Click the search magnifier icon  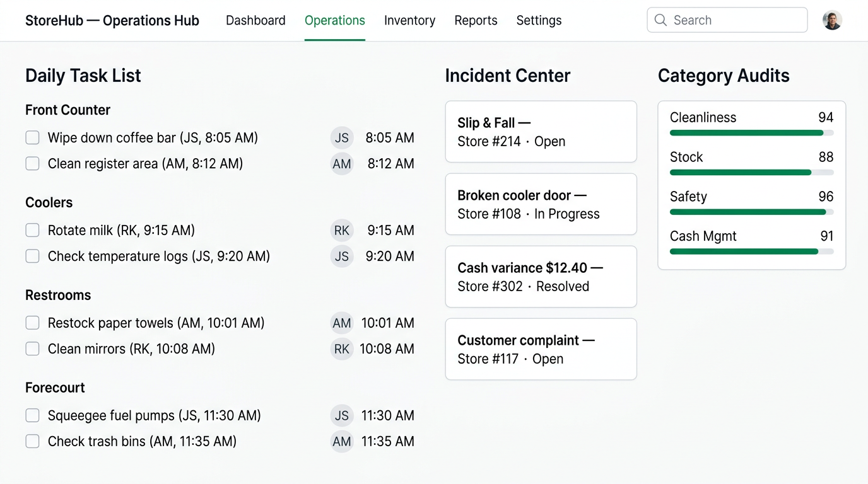[x=660, y=20]
